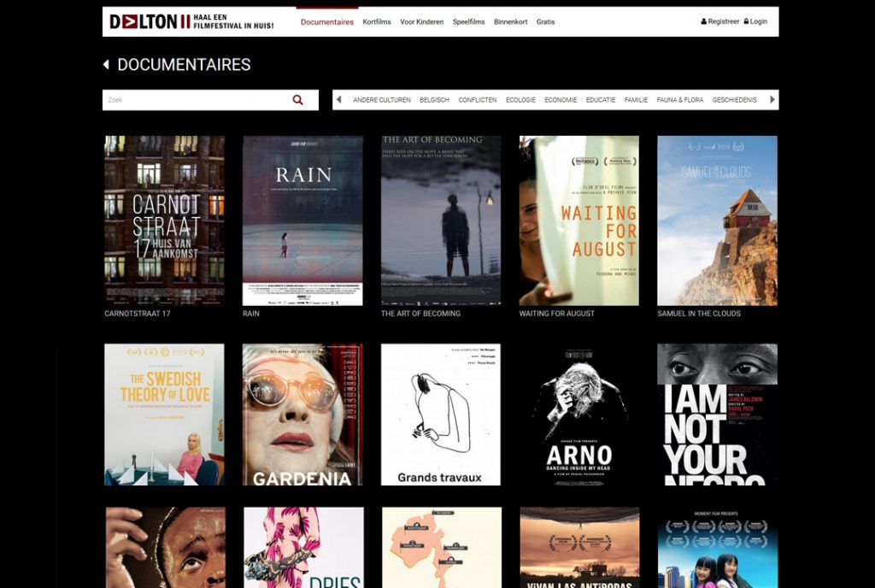This screenshot has width=875, height=588.
Task: Open poster of man with raised hand
Action: click(x=166, y=547)
